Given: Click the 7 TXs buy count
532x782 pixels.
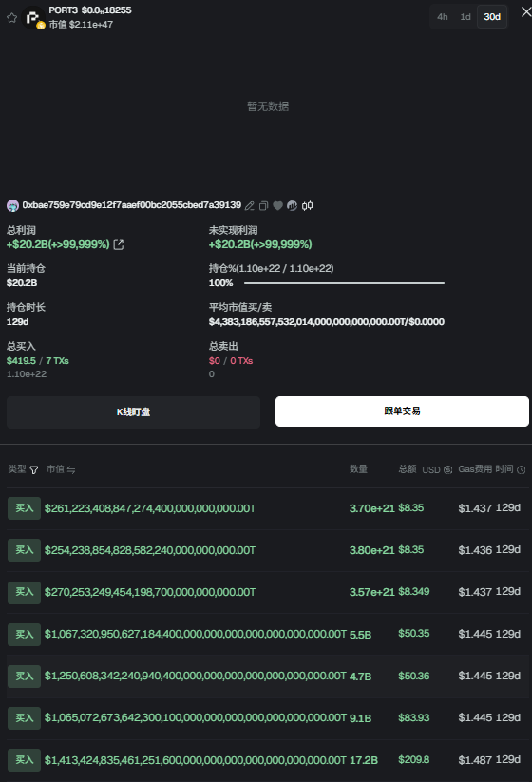Looking at the screenshot, I should pos(57,360).
